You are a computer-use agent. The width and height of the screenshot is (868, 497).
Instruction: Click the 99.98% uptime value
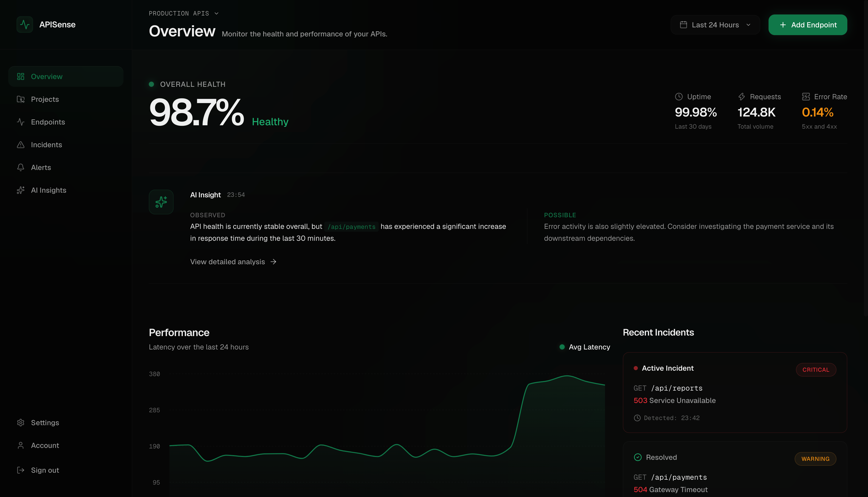(696, 112)
